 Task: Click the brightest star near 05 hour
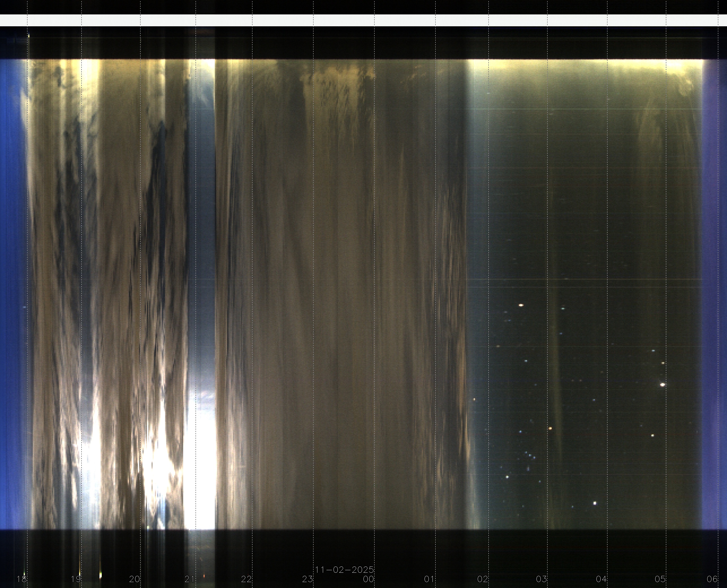[x=663, y=384]
